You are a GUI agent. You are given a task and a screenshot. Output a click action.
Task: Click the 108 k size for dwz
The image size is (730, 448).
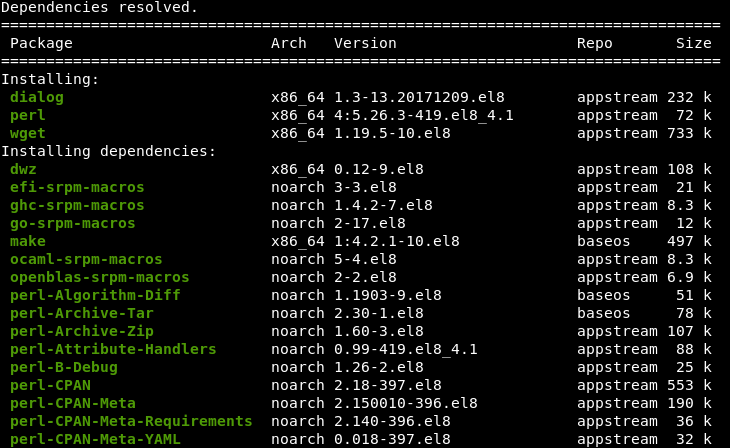click(689, 170)
